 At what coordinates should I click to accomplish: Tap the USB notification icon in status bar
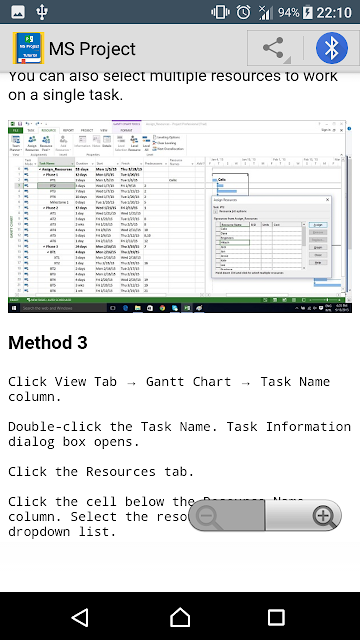tap(42, 12)
